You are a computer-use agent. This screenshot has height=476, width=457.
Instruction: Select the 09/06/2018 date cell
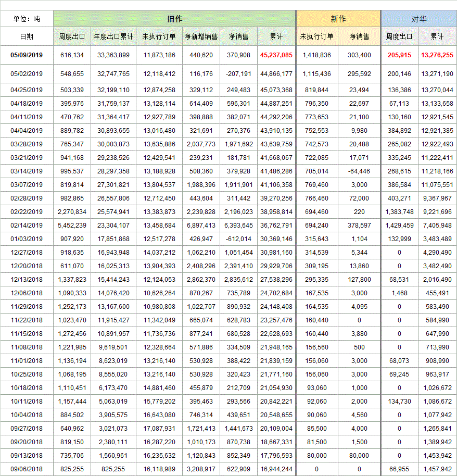[27, 469]
